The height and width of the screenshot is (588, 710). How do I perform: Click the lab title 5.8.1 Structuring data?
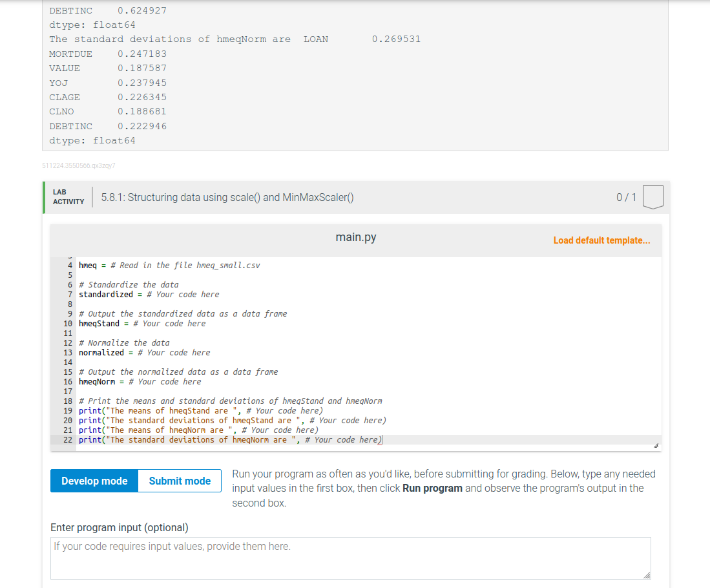click(225, 197)
